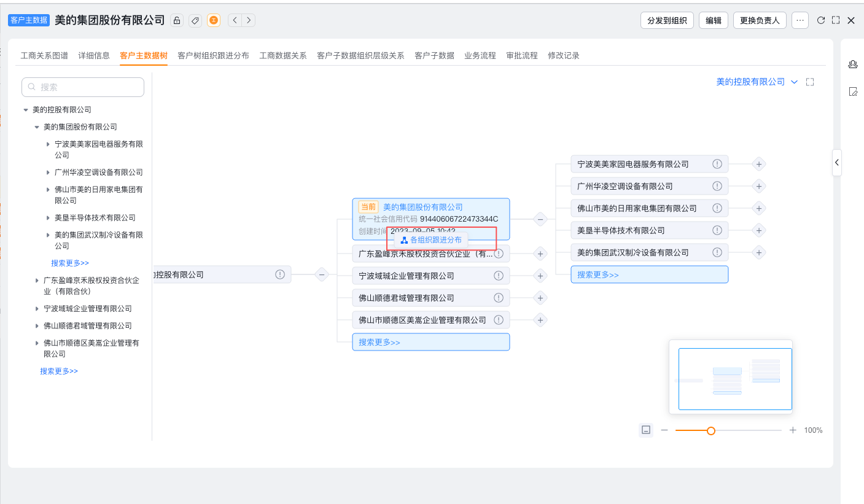The width and height of the screenshot is (864, 504).
Task: Collapse 美的控股有限公司 in left tree
Action: [26, 110]
